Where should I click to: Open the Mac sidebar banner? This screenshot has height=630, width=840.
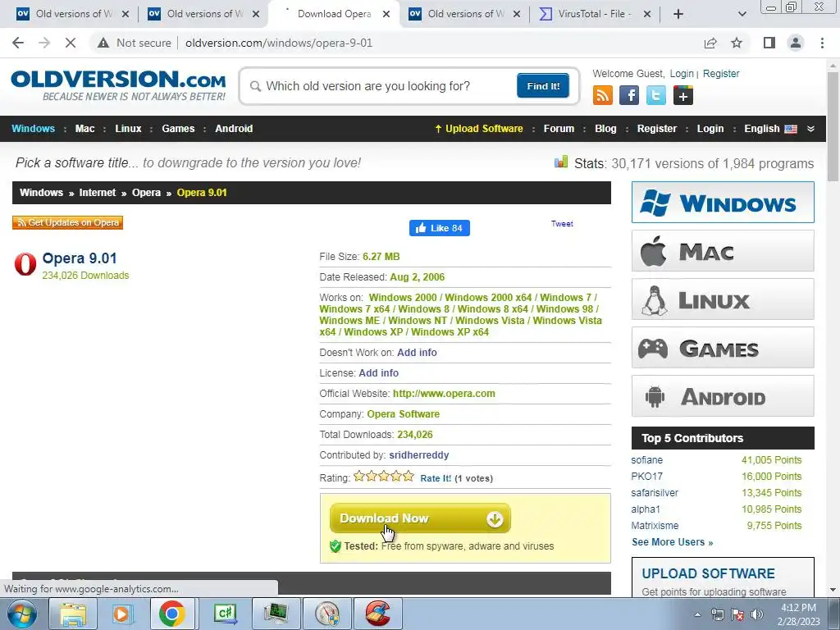pos(723,251)
